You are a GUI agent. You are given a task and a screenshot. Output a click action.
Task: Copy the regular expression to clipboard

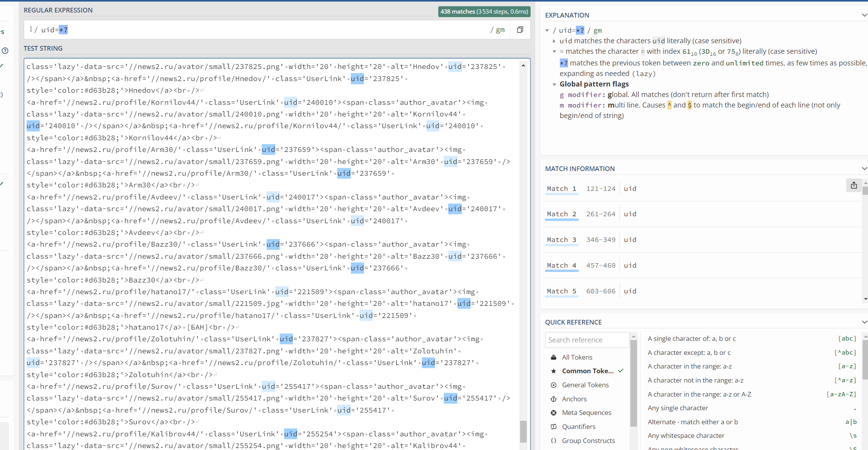520,30
